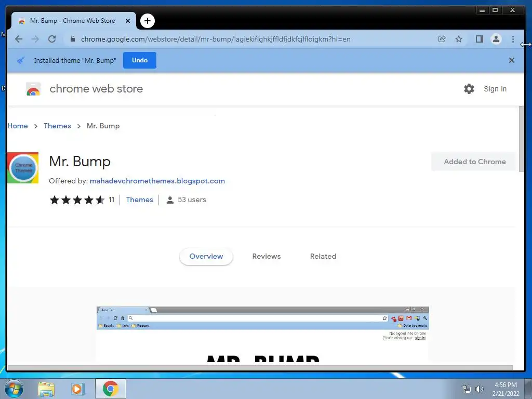Image resolution: width=532 pixels, height=399 pixels.
Task: Click Undo on the installed theme bar
Action: point(139,60)
